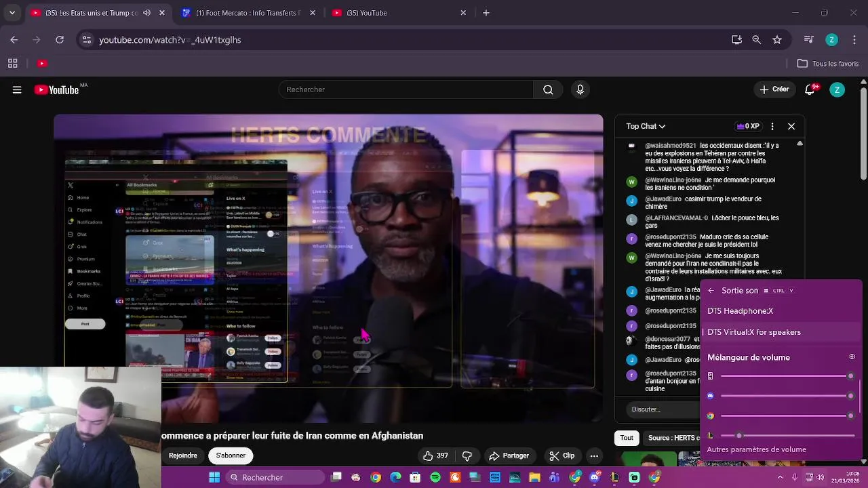Mute Discord in the volume mixer
The height and width of the screenshot is (488, 868).
pyautogui.click(x=711, y=396)
